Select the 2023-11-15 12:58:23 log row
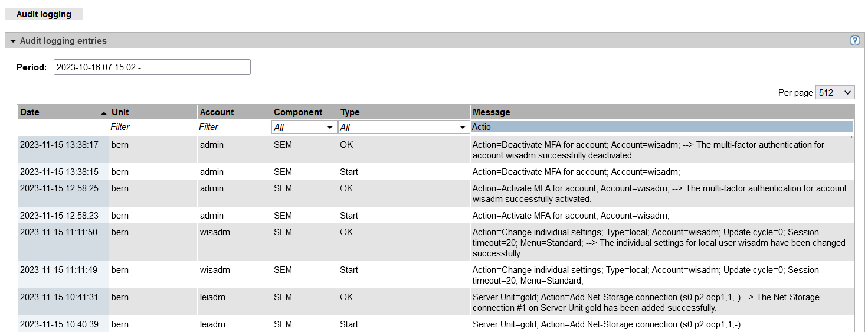The height and width of the screenshot is (332, 868). [59, 216]
